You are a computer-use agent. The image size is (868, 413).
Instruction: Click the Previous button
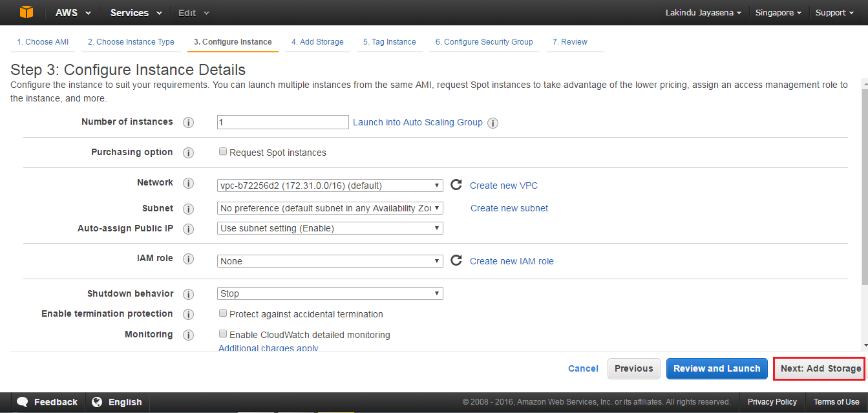[x=634, y=368]
